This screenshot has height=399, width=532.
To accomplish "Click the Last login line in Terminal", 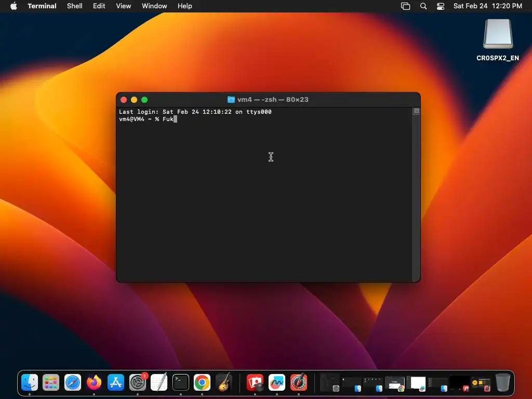I will point(195,112).
